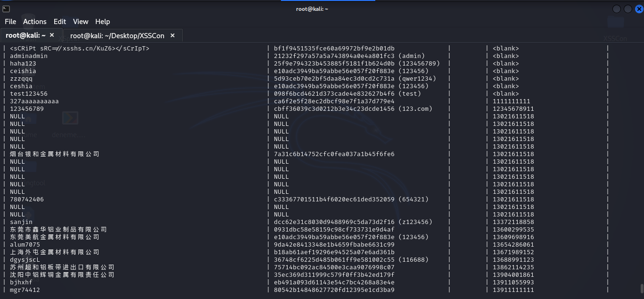Image resolution: width=644 pixels, height=299 pixels.
Task: Click phone number 13688991123
Action: click(x=513, y=260)
